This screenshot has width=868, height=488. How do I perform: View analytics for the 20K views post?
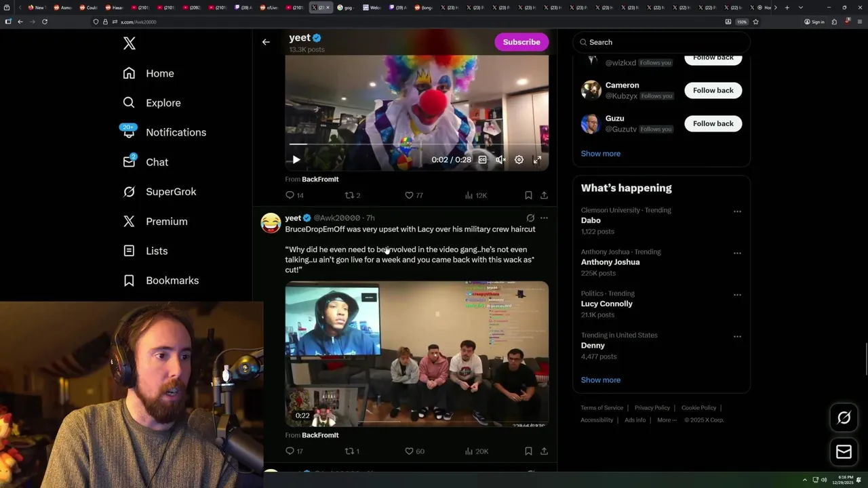[x=475, y=451]
